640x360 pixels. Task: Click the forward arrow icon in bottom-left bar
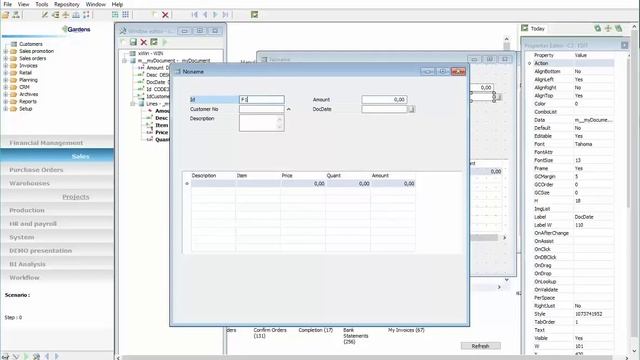tap(57, 356)
